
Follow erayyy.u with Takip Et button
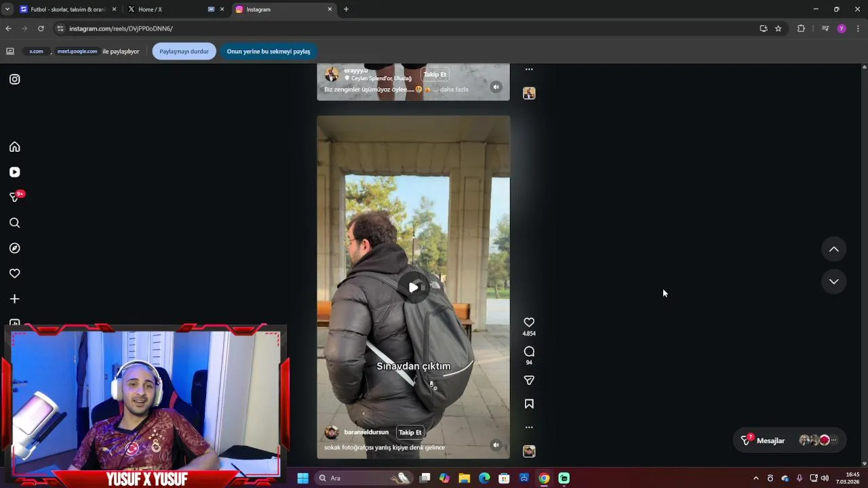[x=435, y=75]
